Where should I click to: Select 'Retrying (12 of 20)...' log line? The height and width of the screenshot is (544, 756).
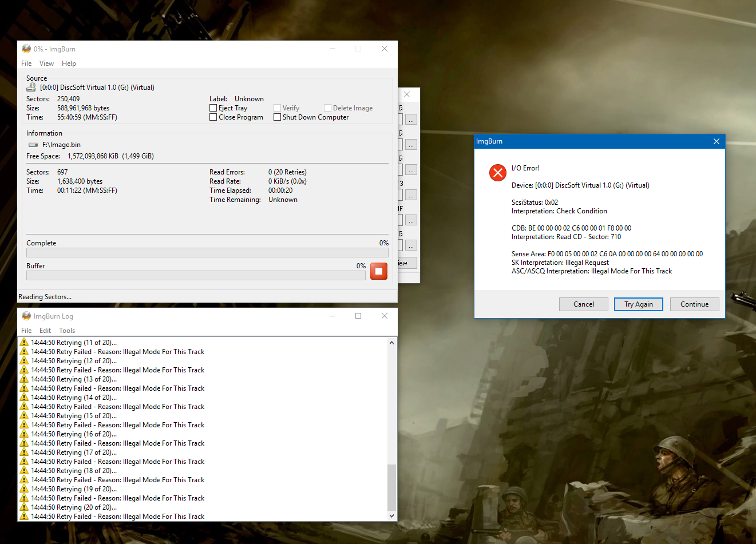pyautogui.click(x=74, y=361)
